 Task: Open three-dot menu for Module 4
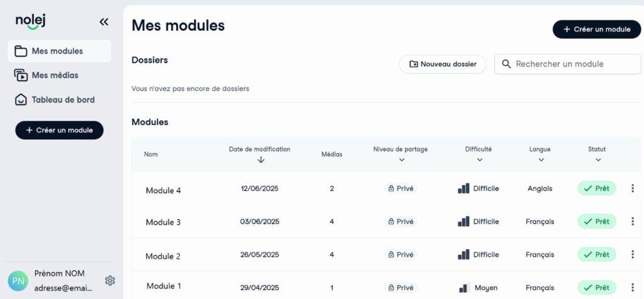coord(632,188)
